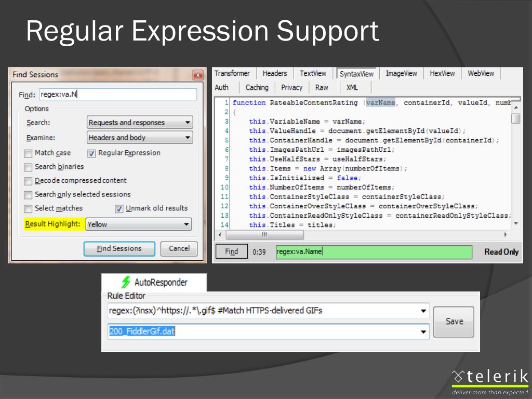
Task: Select the XML tab
Action: pyautogui.click(x=352, y=87)
